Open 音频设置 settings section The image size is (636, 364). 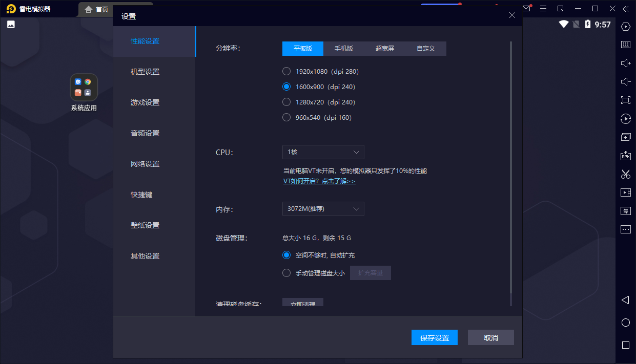pos(154,133)
